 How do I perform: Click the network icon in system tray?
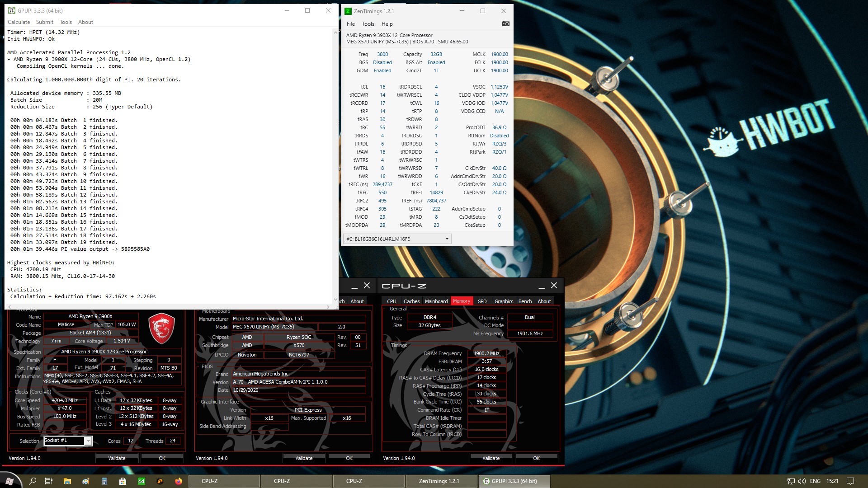pyautogui.click(x=791, y=481)
